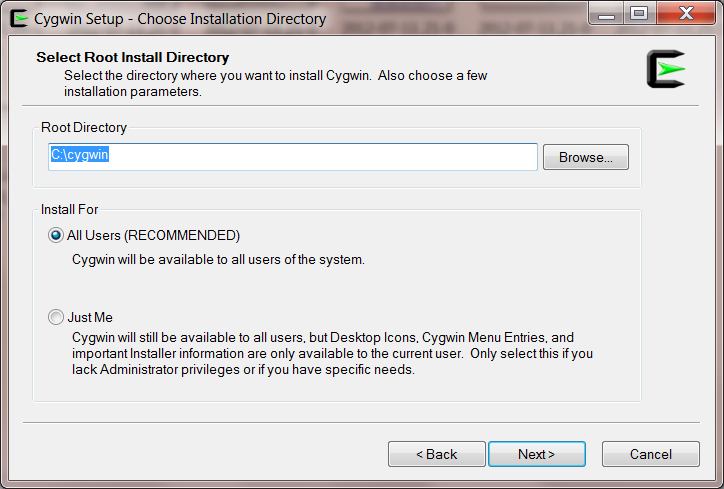Click the Root Directory path field
Screen dimensions: 724x489
[x=293, y=157]
